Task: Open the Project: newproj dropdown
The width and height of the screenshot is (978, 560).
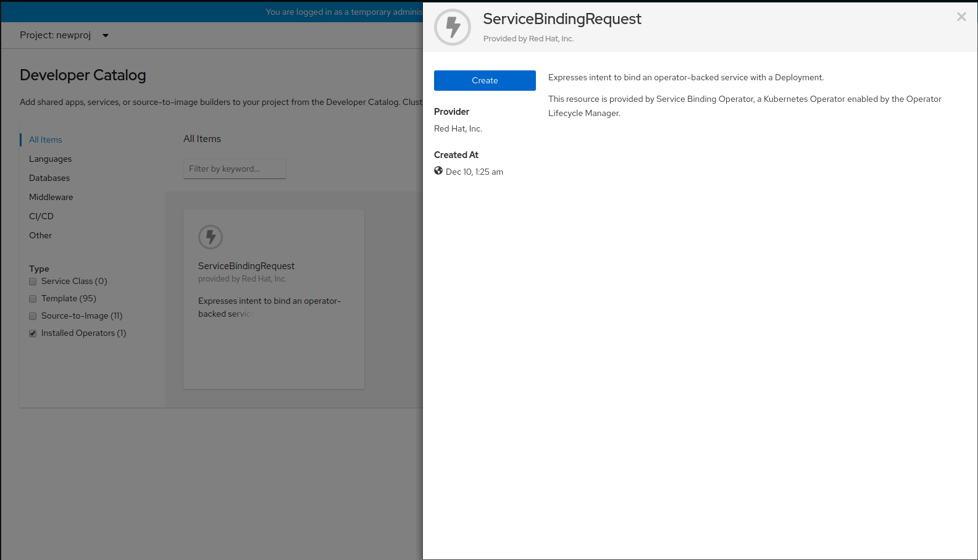Action: pyautogui.click(x=64, y=35)
